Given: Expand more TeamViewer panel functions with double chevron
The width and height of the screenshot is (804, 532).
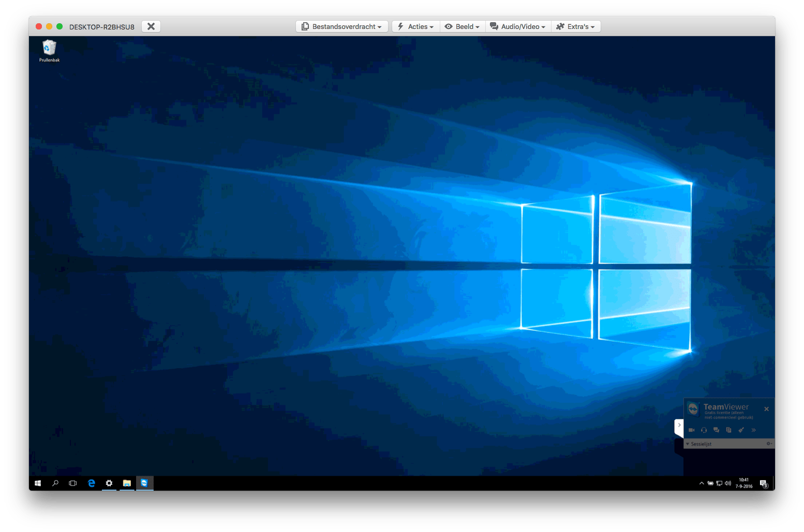Looking at the screenshot, I should pos(753,430).
